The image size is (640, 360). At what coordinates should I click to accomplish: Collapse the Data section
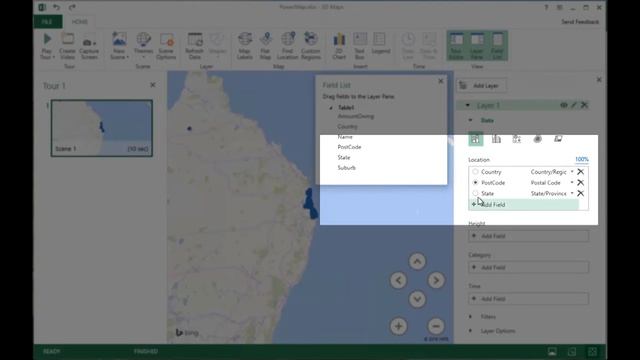471,120
